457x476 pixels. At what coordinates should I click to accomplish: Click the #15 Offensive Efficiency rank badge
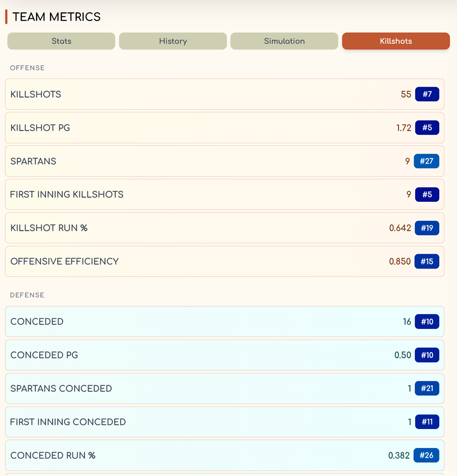(427, 261)
